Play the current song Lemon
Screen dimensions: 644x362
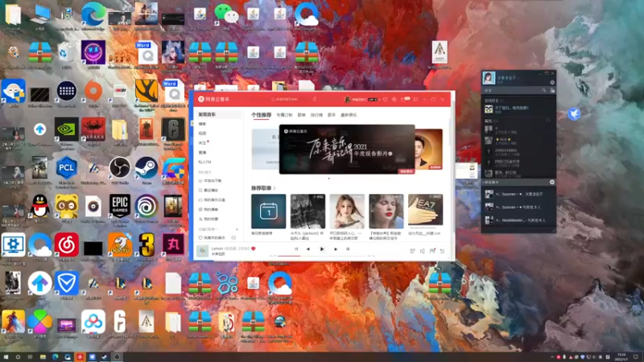click(x=322, y=249)
